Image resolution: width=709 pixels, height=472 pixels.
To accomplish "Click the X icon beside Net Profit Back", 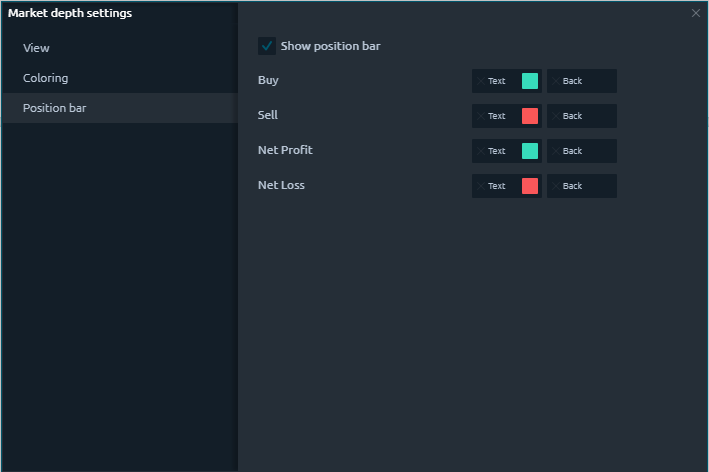I will (x=556, y=151).
